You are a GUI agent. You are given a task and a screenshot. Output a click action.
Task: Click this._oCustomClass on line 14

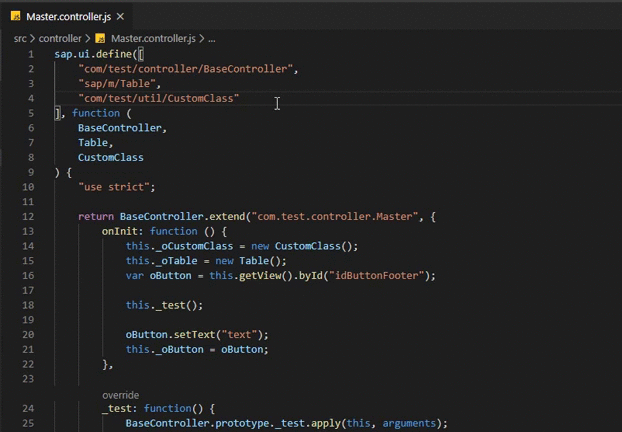179,246
